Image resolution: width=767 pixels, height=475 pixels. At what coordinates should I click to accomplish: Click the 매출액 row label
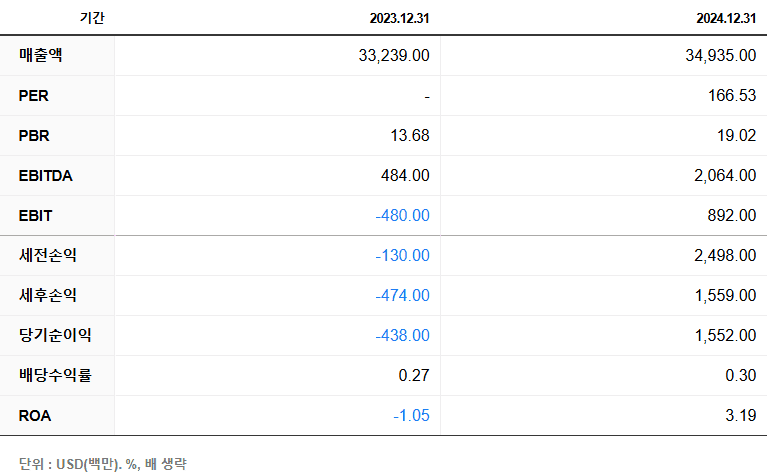41,55
